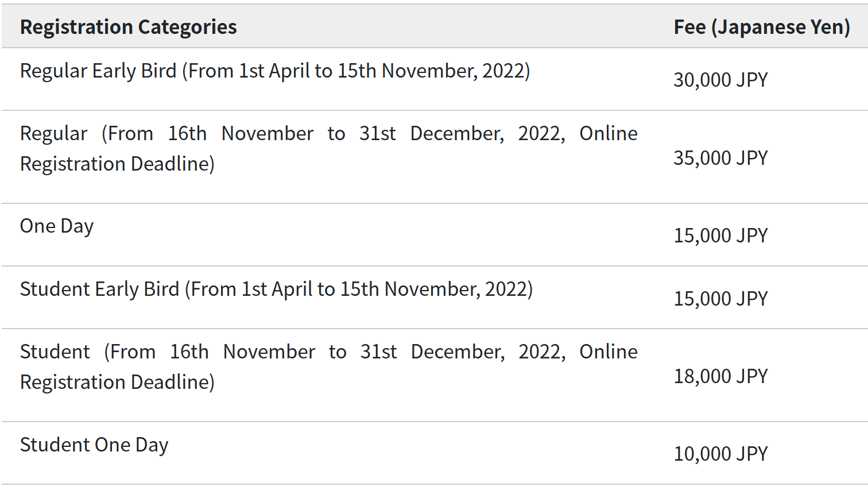Click 'Registration Deadline)' text in the Student row
The height and width of the screenshot is (494, 868).
point(117,383)
